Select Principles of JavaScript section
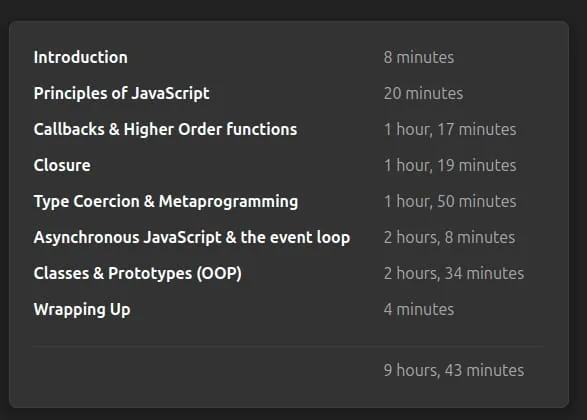587x420 pixels. pyautogui.click(x=121, y=94)
